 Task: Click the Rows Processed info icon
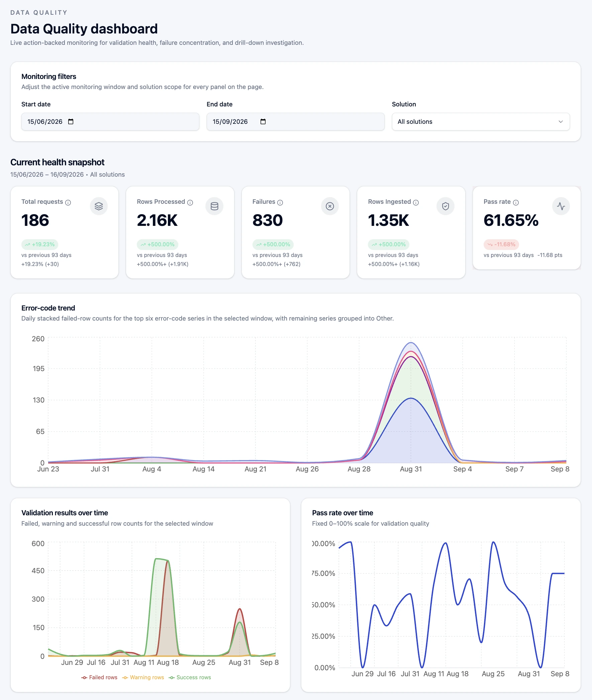pos(190,202)
